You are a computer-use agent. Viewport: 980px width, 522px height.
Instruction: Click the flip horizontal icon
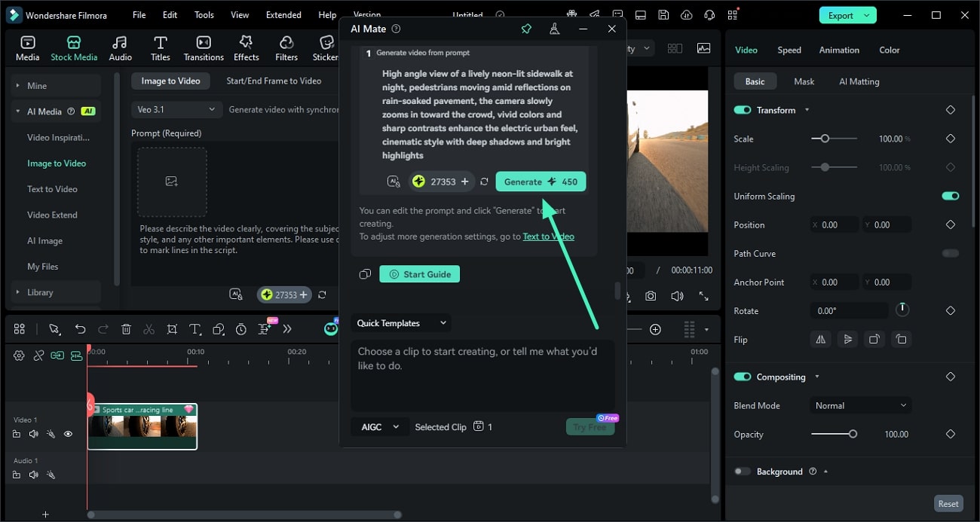tap(819, 339)
